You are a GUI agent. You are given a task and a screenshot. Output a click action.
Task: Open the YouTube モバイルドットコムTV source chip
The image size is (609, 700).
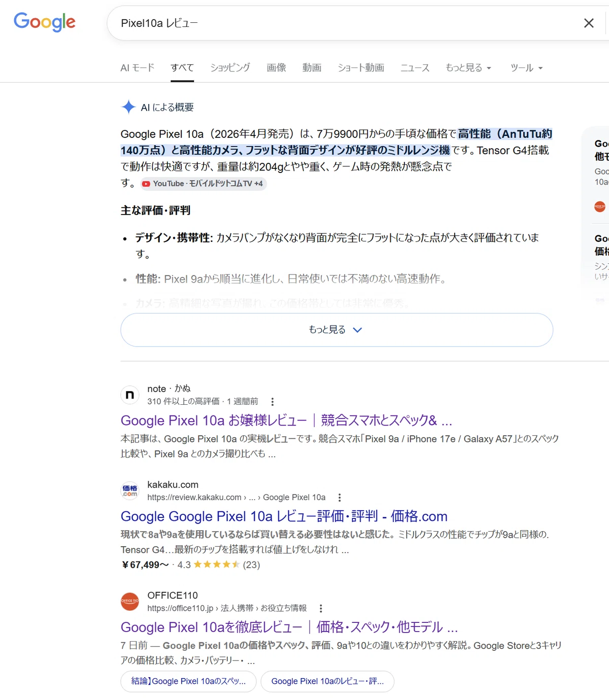click(203, 184)
